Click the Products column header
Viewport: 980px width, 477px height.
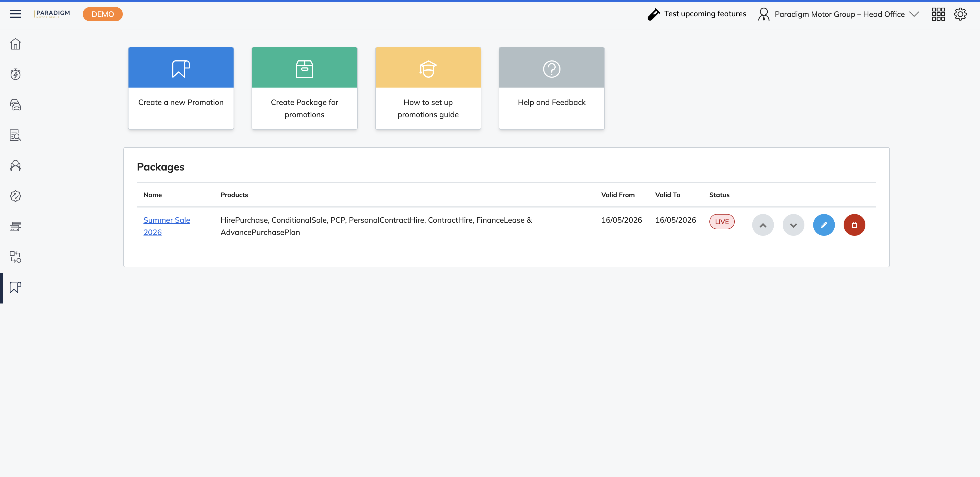pyautogui.click(x=234, y=195)
